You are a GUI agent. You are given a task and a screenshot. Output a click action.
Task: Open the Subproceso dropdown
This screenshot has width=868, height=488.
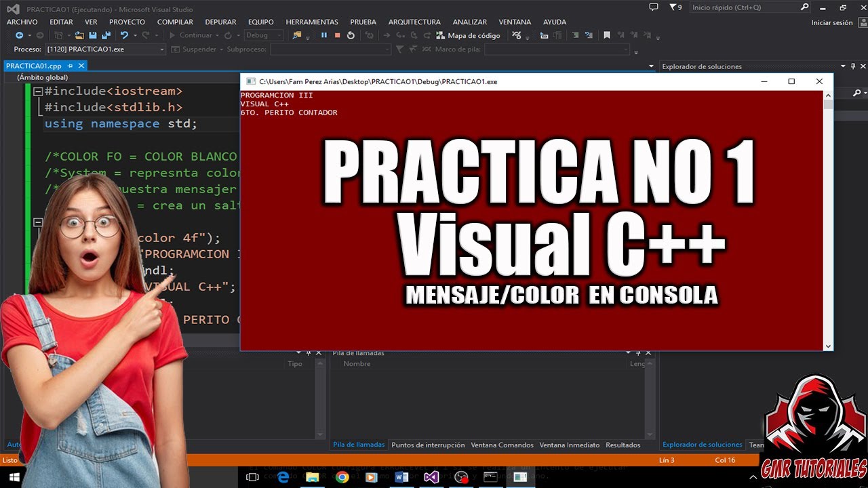330,49
